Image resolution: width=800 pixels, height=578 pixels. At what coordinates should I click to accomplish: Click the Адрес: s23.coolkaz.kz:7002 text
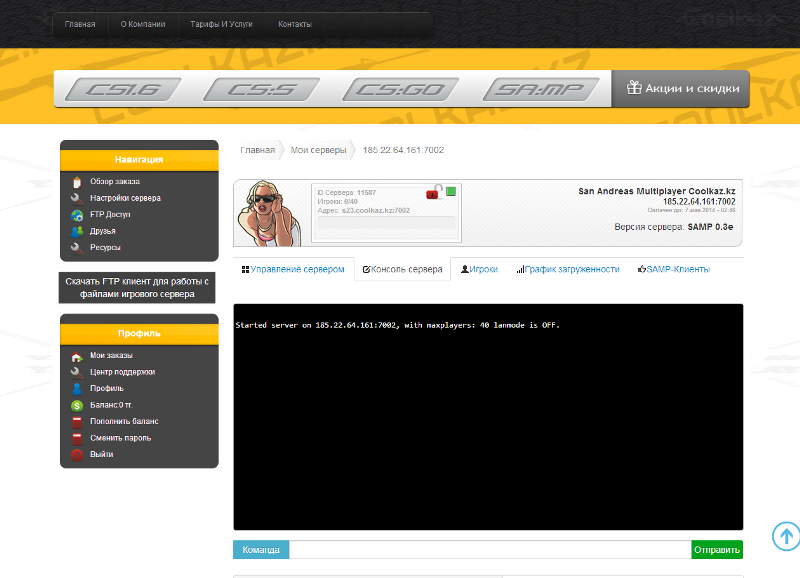click(x=363, y=210)
